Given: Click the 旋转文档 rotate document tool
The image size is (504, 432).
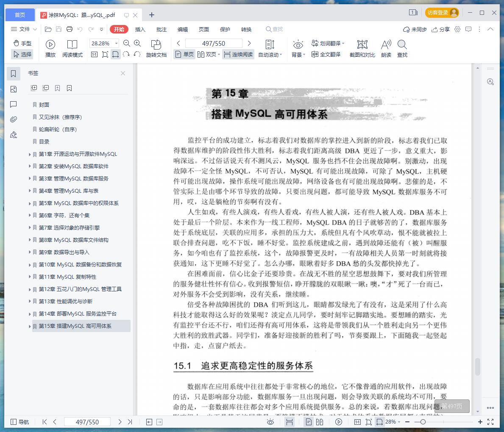Looking at the screenshot, I should tap(156, 49).
